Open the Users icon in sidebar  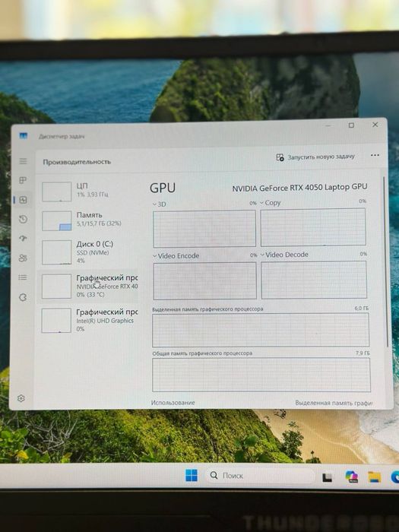click(23, 258)
